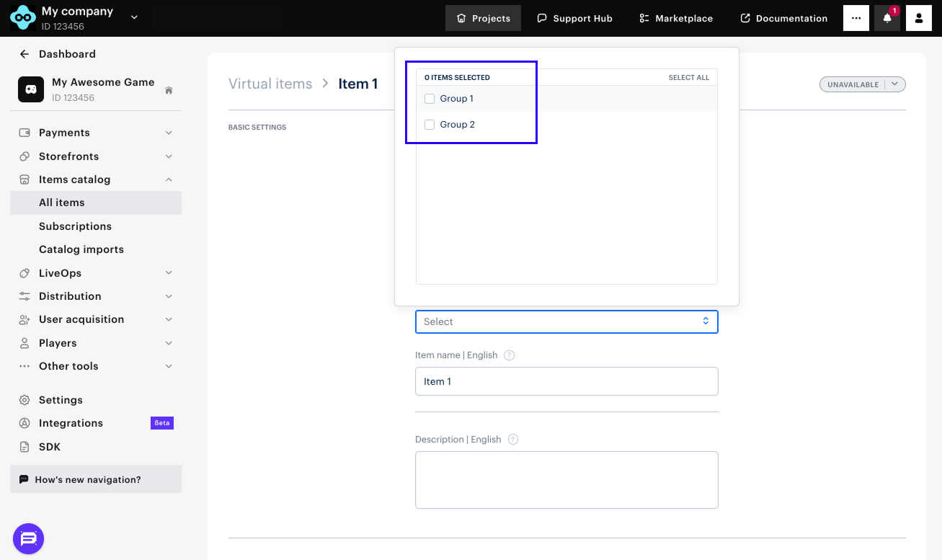Check the Group 2 checkbox
Viewport: 942px width, 560px height.
[430, 125]
